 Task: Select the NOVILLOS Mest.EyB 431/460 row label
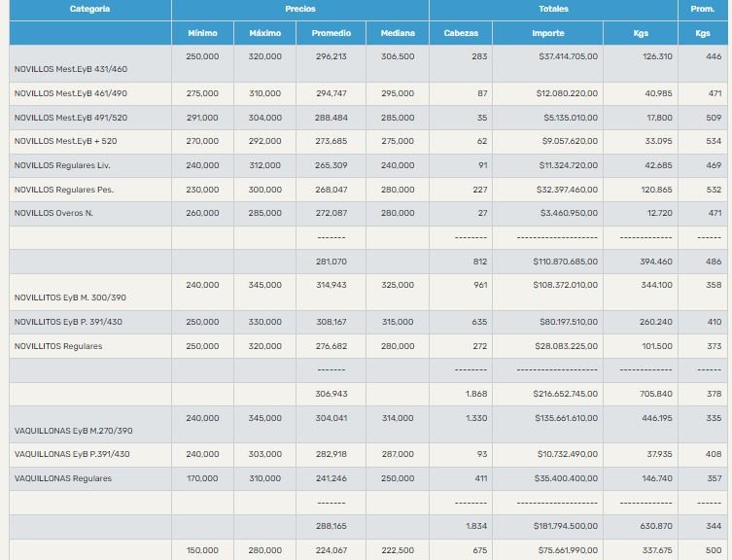click(71, 69)
